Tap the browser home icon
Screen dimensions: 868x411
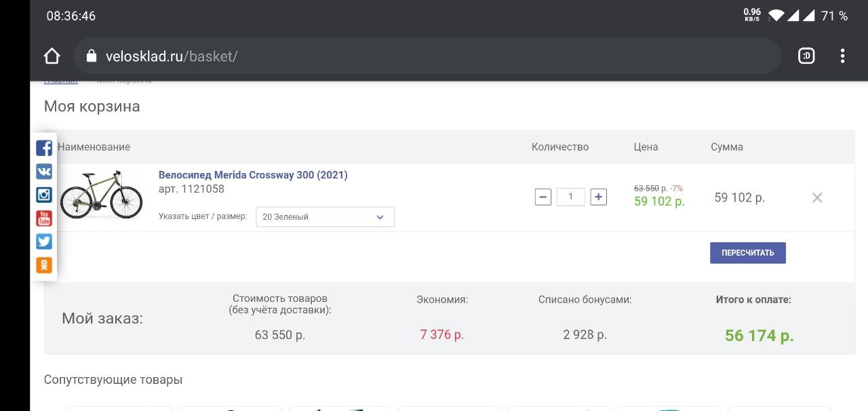[x=52, y=56]
